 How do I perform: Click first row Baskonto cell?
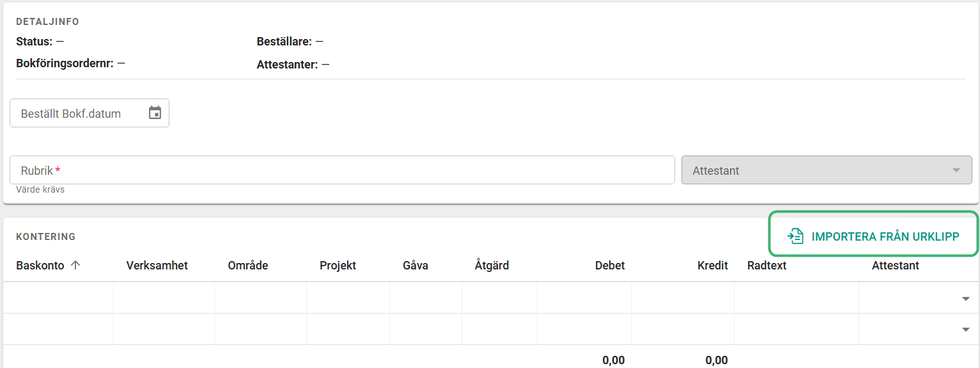point(58,298)
